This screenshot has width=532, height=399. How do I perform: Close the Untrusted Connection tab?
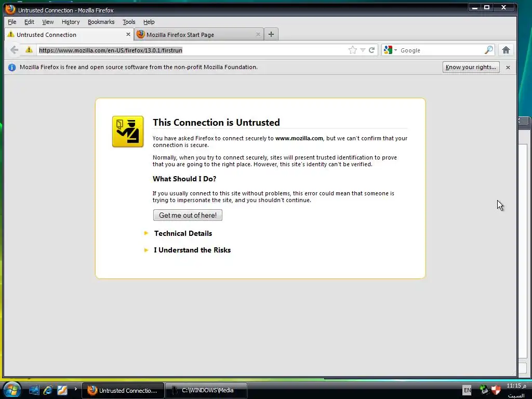click(x=128, y=34)
